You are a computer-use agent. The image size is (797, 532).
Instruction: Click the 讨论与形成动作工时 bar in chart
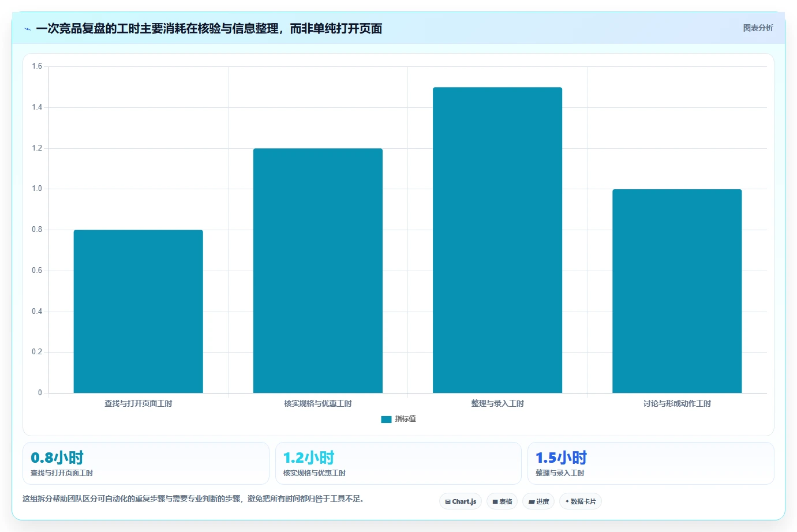click(x=676, y=291)
